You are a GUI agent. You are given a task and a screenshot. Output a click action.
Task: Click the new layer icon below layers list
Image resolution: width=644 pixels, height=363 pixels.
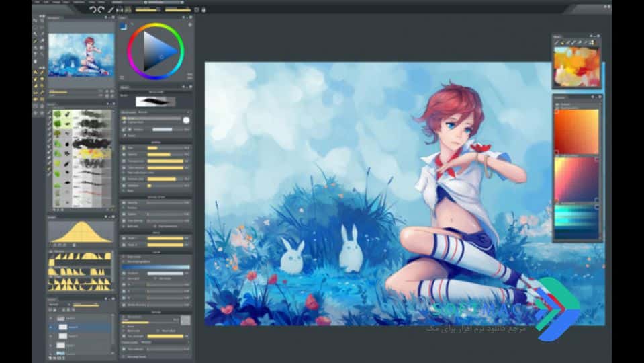click(50, 358)
